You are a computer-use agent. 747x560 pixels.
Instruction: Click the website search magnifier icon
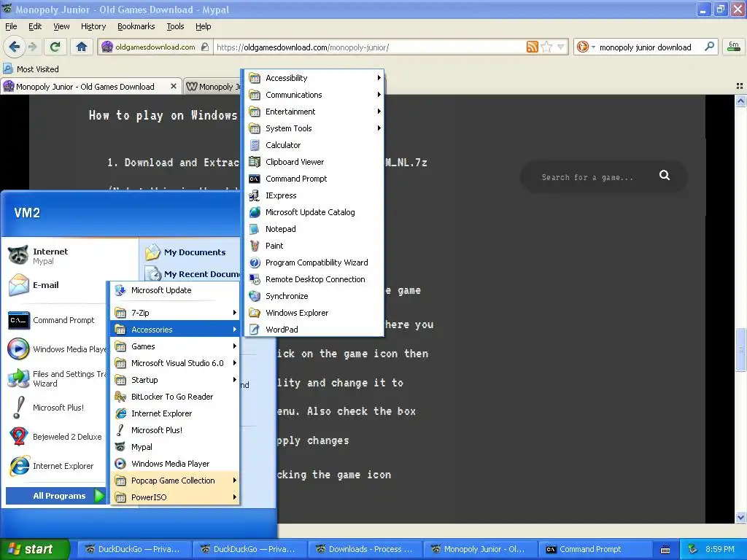point(664,176)
